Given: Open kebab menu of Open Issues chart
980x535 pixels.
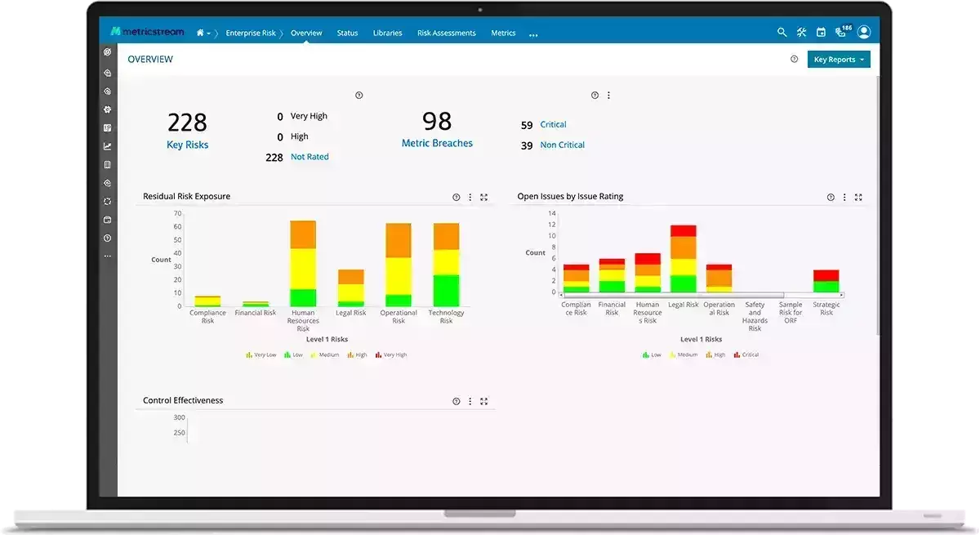Looking at the screenshot, I should click(845, 197).
